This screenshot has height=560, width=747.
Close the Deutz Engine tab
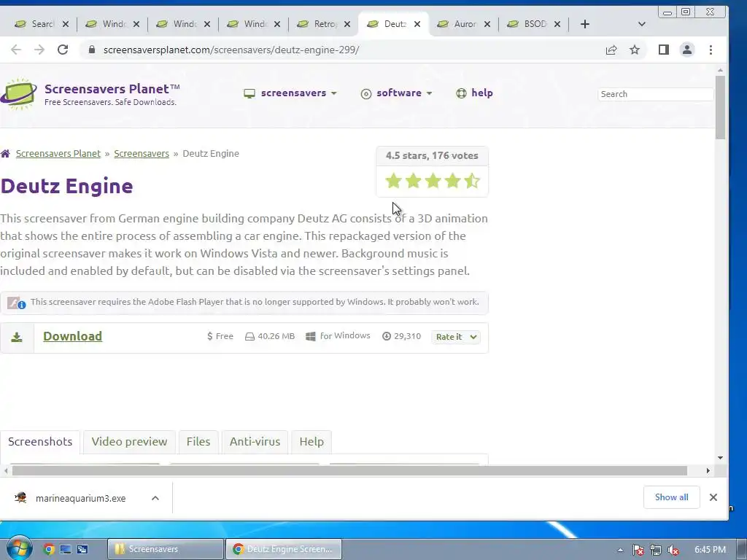click(x=417, y=24)
